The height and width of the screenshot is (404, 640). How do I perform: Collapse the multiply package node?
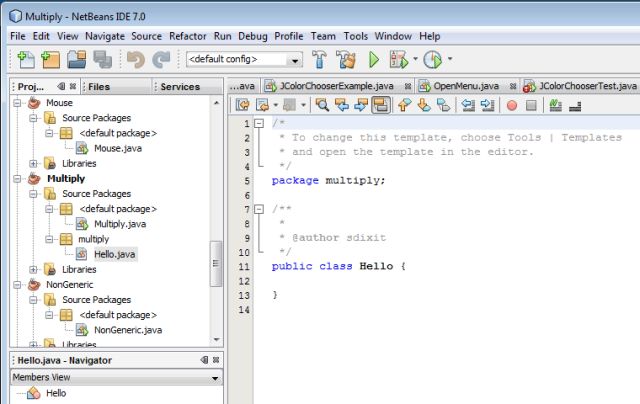[x=49, y=239]
